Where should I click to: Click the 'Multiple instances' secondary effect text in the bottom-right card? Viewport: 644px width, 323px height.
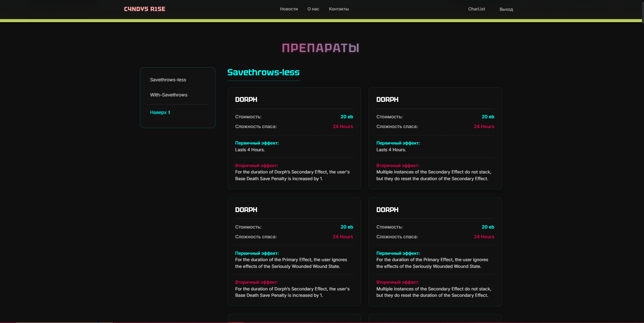[x=434, y=292]
